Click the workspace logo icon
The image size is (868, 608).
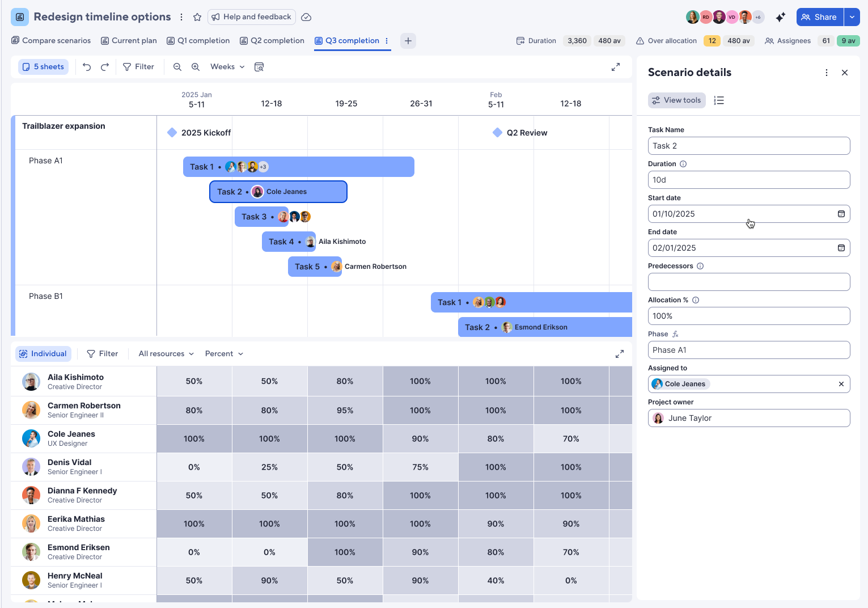click(x=20, y=17)
